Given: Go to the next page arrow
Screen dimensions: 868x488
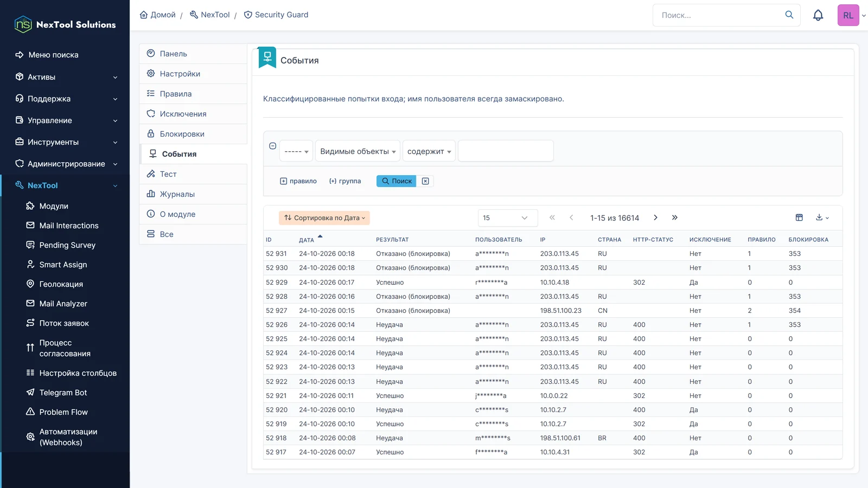Looking at the screenshot, I should click(x=655, y=217).
